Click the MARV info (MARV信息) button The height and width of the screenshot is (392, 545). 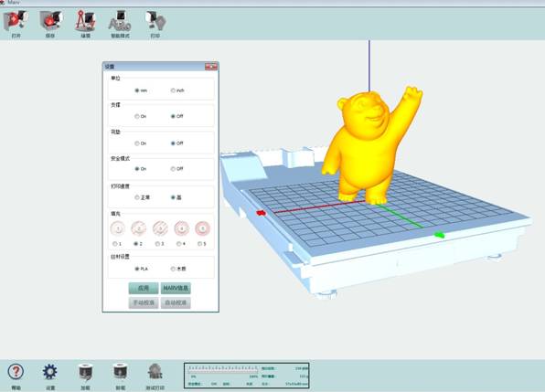[x=176, y=288]
